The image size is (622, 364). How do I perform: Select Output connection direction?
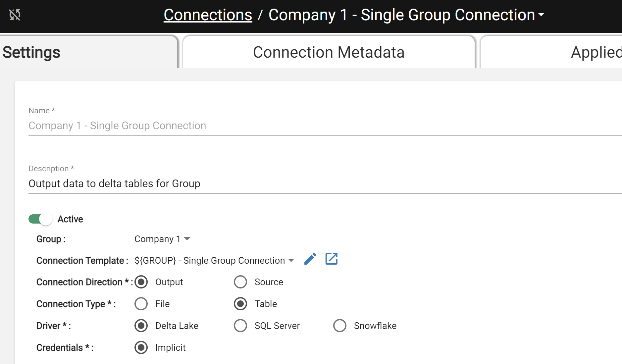point(141,282)
